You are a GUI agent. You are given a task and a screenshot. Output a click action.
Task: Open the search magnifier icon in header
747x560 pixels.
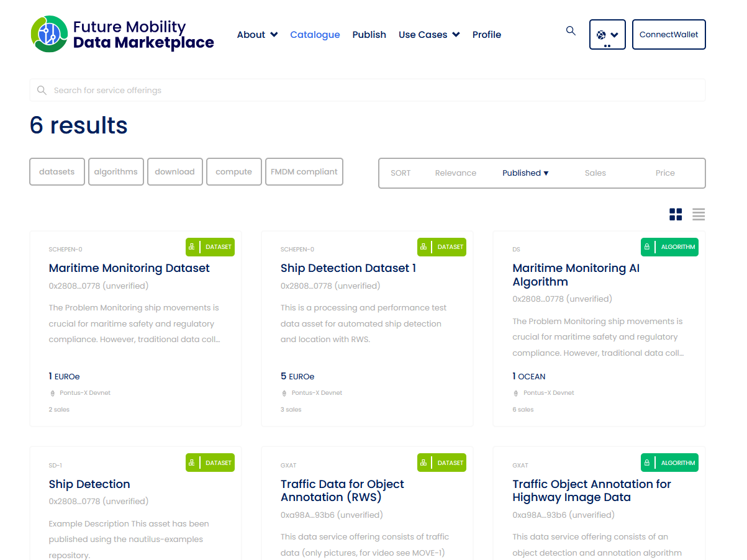[x=571, y=31]
